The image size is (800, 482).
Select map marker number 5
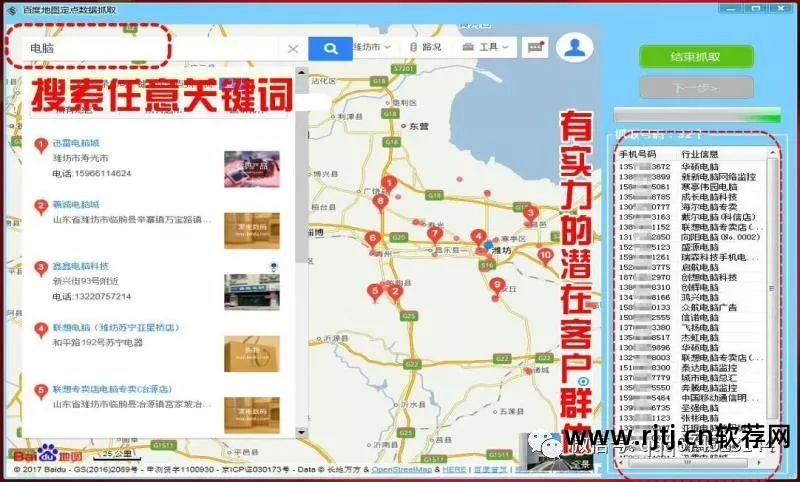point(375,293)
